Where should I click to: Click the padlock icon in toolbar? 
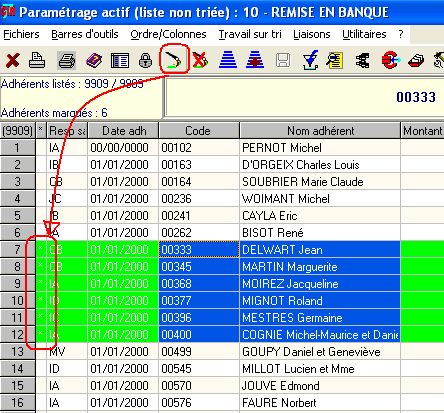pyautogui.click(x=145, y=61)
